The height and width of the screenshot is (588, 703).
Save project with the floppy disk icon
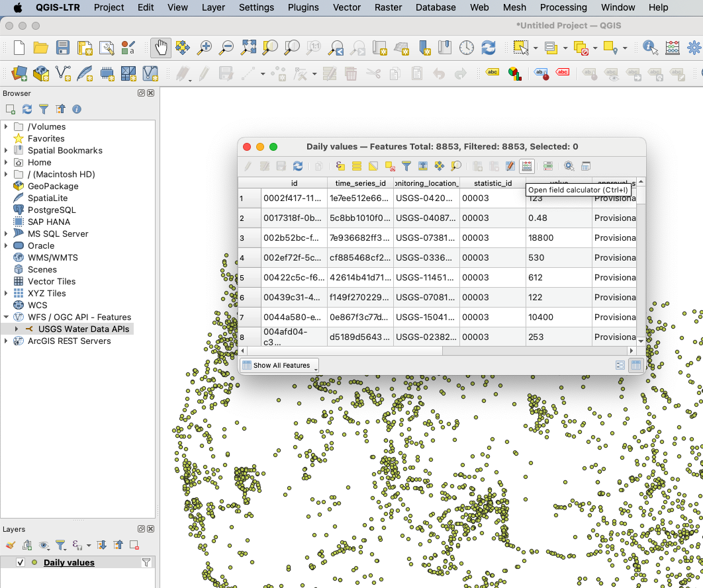63,48
